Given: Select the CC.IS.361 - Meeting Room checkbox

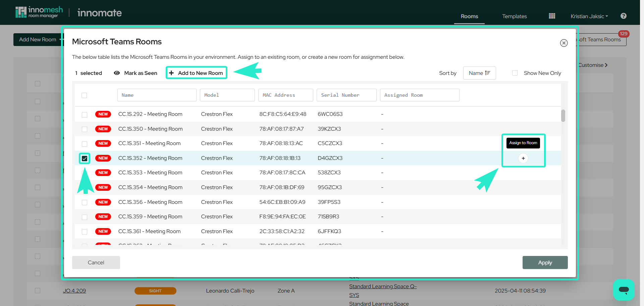Looking at the screenshot, I should click(85, 232).
